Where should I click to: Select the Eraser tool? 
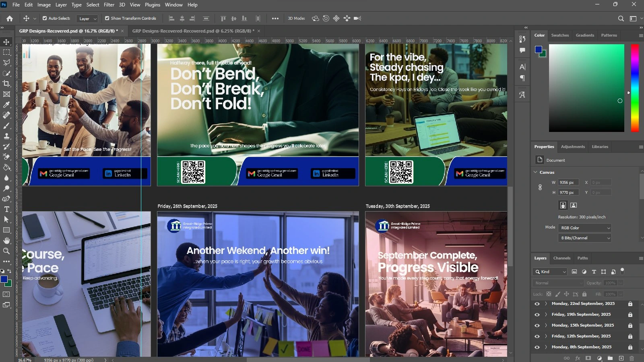click(7, 157)
